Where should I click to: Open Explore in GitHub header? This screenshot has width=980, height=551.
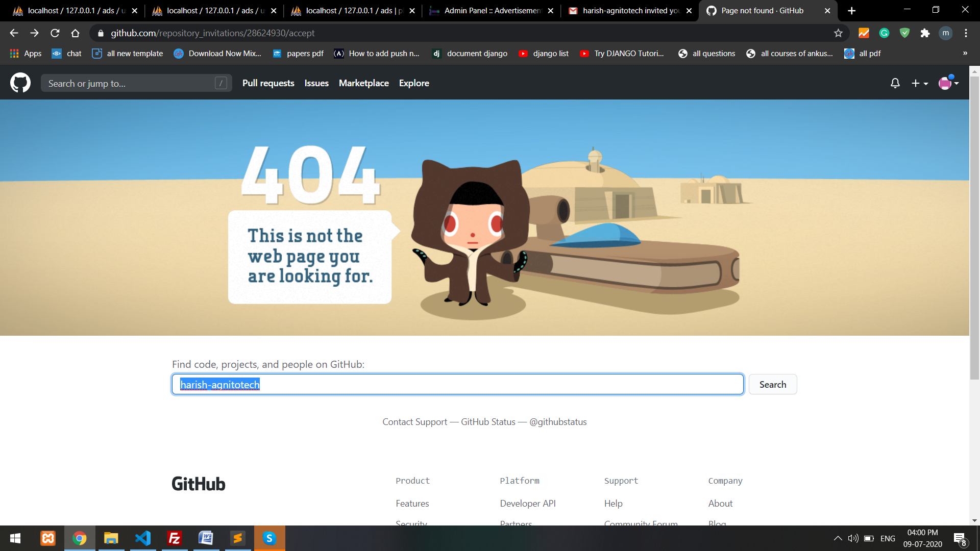(x=414, y=83)
